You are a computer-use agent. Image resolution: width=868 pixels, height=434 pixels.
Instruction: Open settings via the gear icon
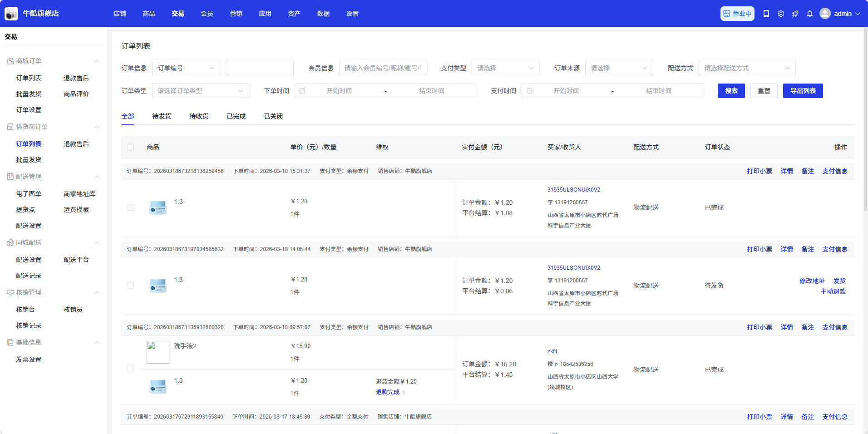coord(781,14)
